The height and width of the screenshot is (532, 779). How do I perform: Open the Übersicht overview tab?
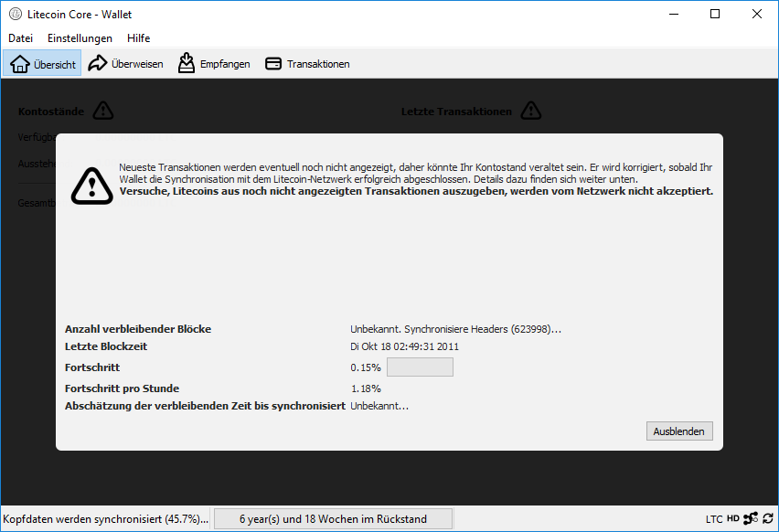pos(43,64)
